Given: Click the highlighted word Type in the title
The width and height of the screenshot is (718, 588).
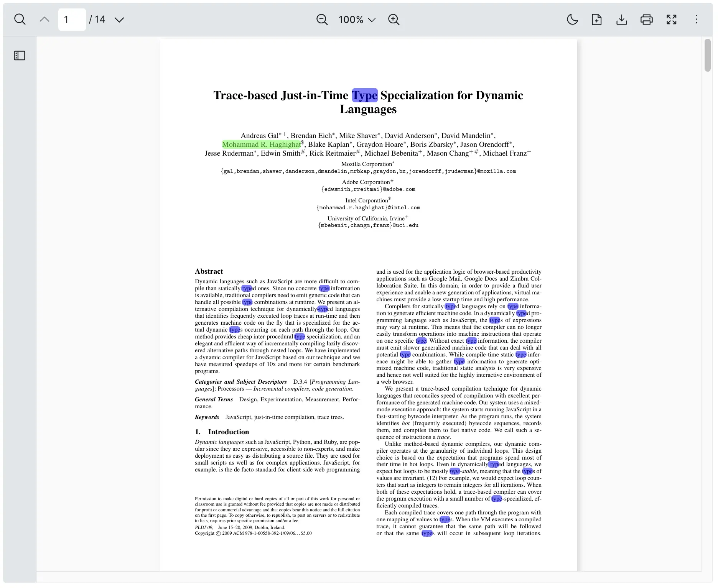Looking at the screenshot, I should pyautogui.click(x=364, y=95).
